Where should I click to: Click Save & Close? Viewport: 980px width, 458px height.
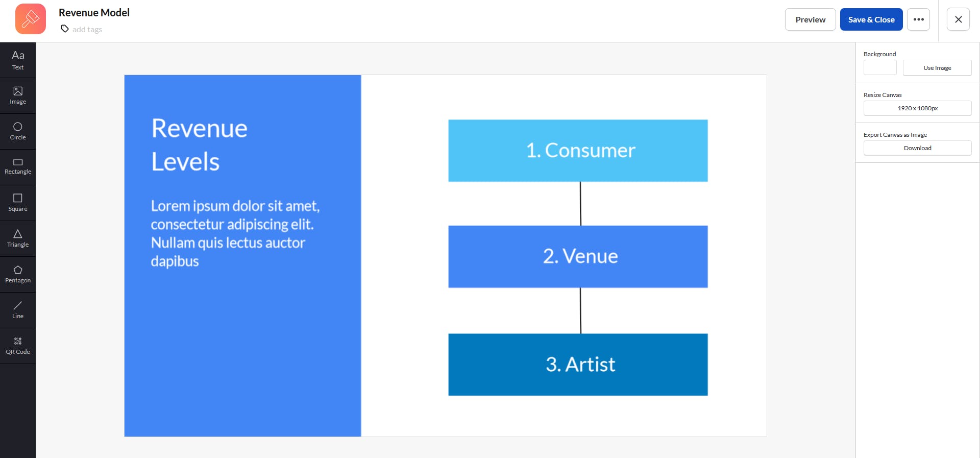(x=871, y=19)
